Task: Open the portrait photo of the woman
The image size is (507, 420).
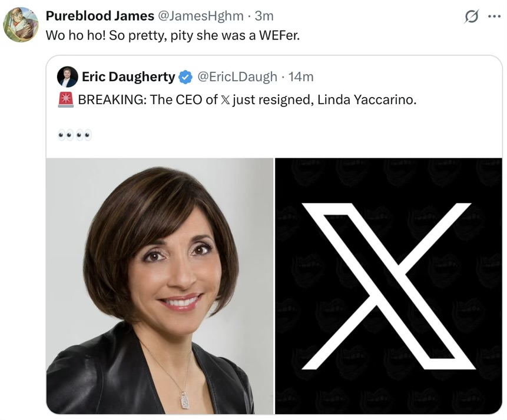Action: [x=160, y=286]
